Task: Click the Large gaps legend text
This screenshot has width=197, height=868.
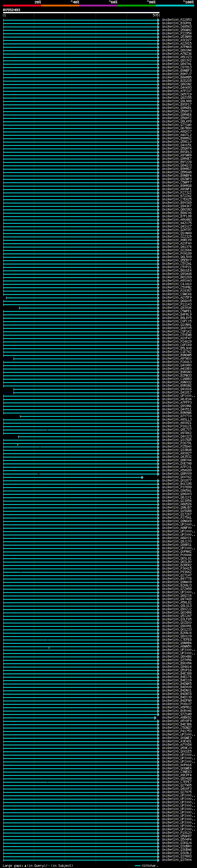Action: tap(38, 866)
